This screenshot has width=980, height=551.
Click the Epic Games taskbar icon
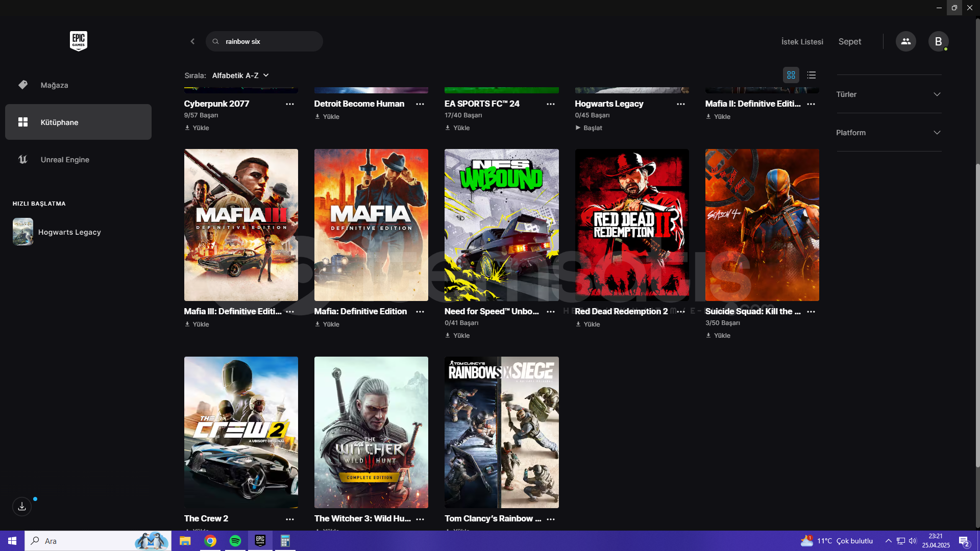click(260, 541)
